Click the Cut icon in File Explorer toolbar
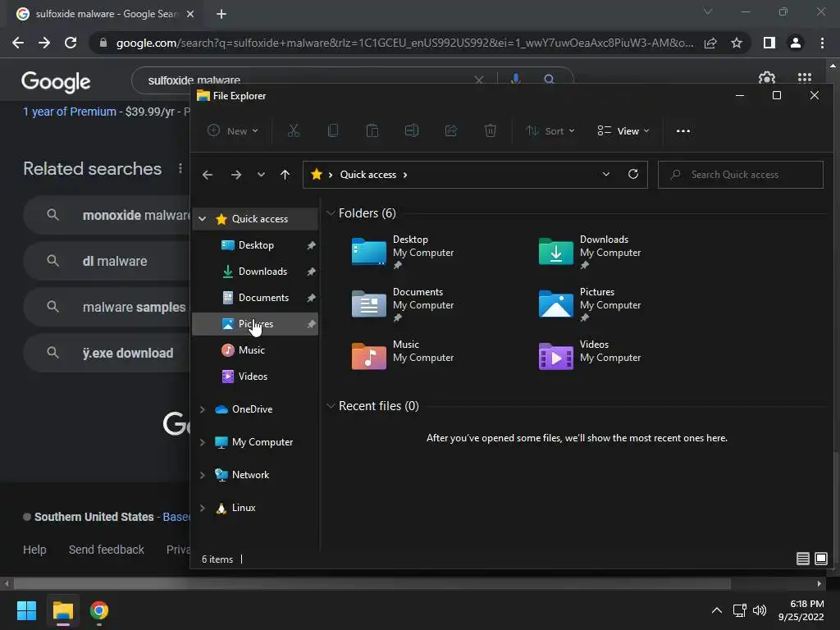 pos(294,130)
